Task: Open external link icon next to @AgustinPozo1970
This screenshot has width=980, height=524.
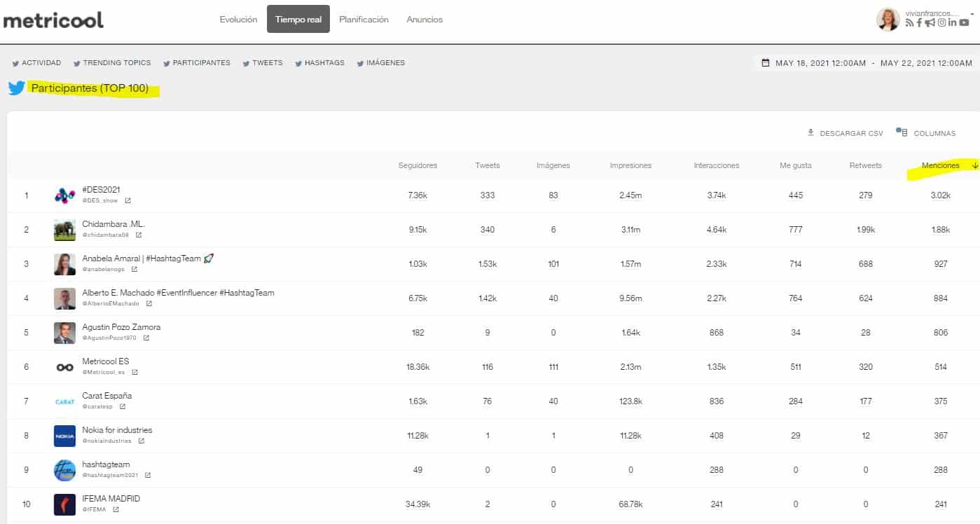Action: [146, 338]
